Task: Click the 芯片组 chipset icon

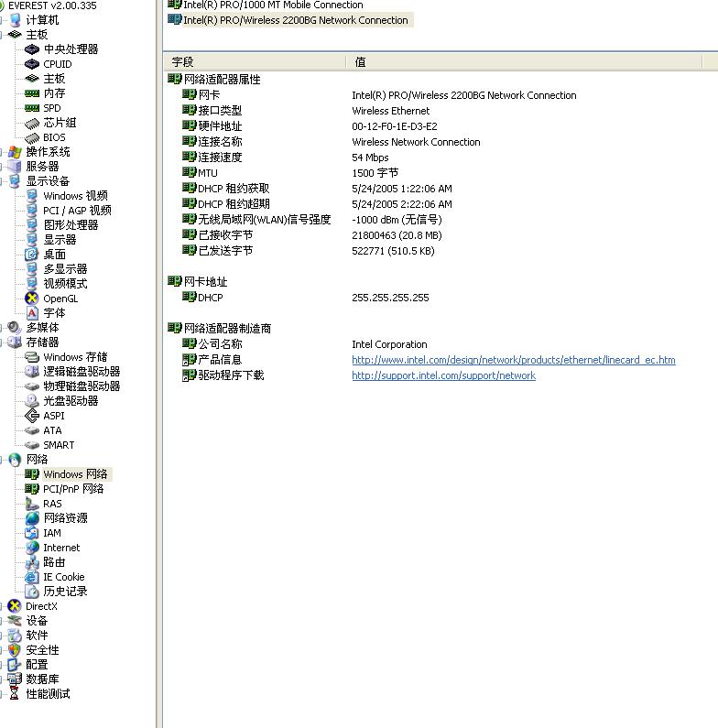Action: point(31,123)
